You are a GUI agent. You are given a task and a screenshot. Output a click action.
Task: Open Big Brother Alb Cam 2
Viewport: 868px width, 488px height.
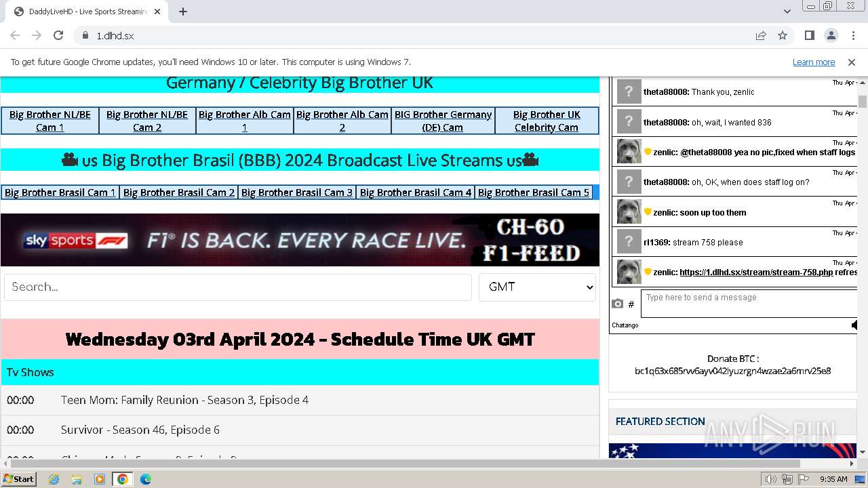(342, 121)
